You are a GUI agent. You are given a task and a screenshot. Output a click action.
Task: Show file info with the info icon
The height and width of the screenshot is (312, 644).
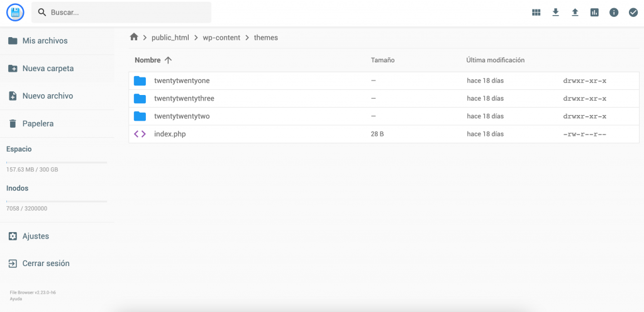click(614, 13)
